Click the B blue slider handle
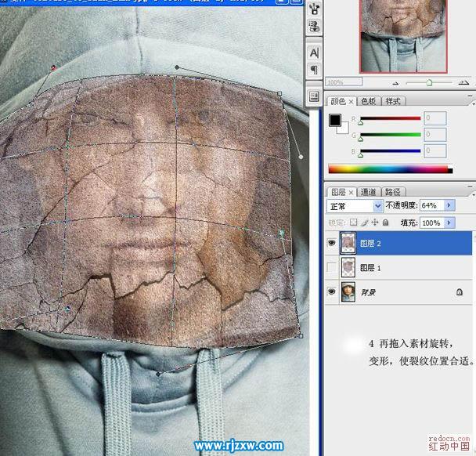The image size is (476, 456). click(361, 155)
